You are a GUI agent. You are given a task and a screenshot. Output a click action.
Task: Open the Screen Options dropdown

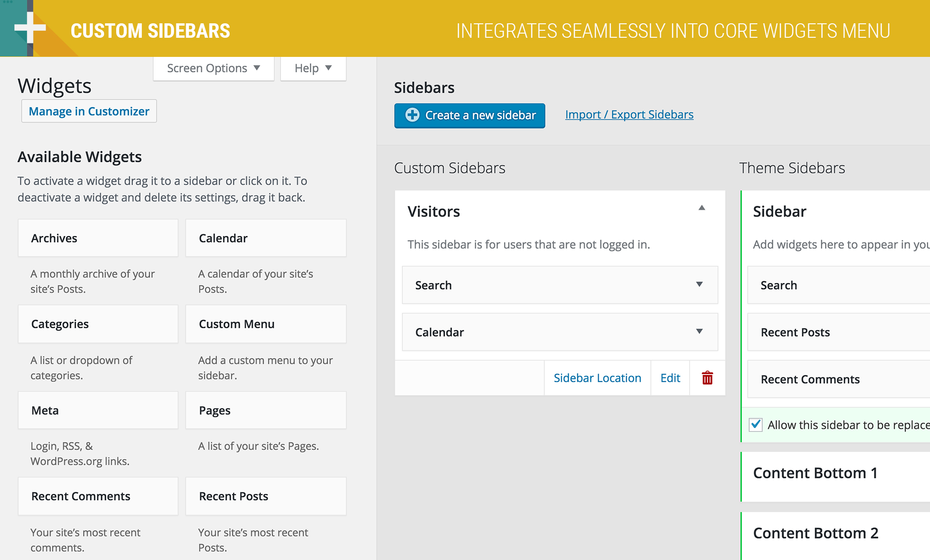[x=213, y=69]
